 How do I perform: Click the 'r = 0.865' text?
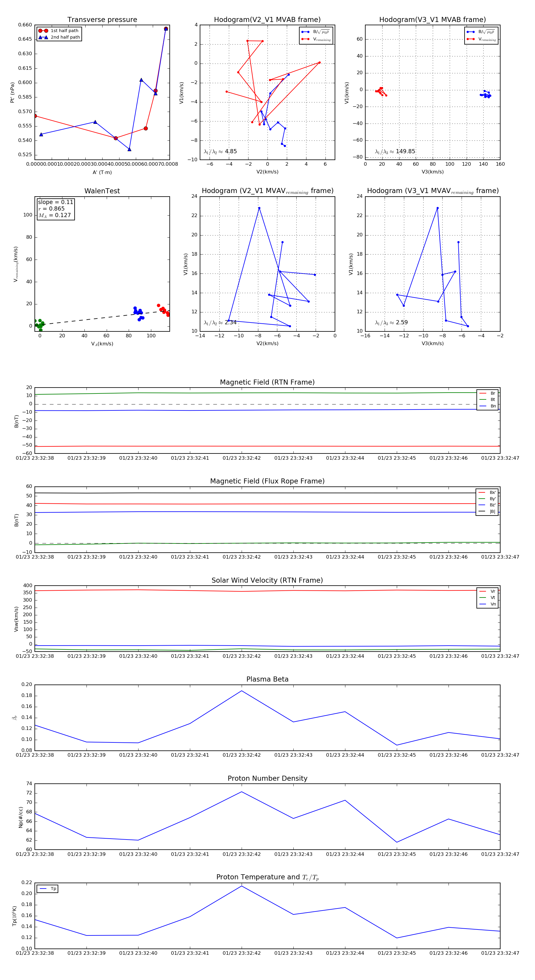coord(51,208)
